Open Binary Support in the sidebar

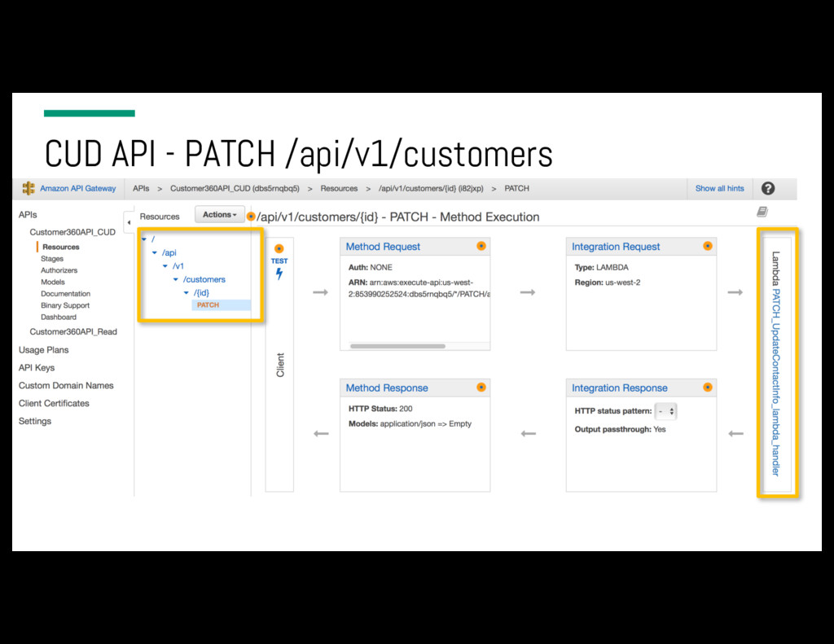65,305
